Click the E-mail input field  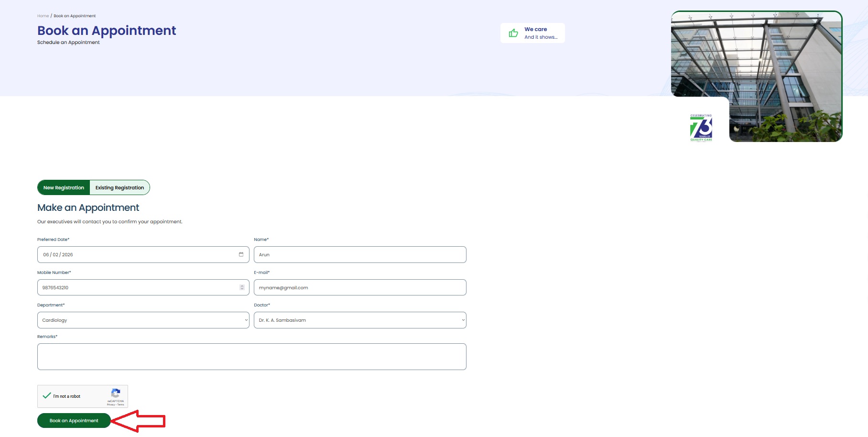point(359,288)
